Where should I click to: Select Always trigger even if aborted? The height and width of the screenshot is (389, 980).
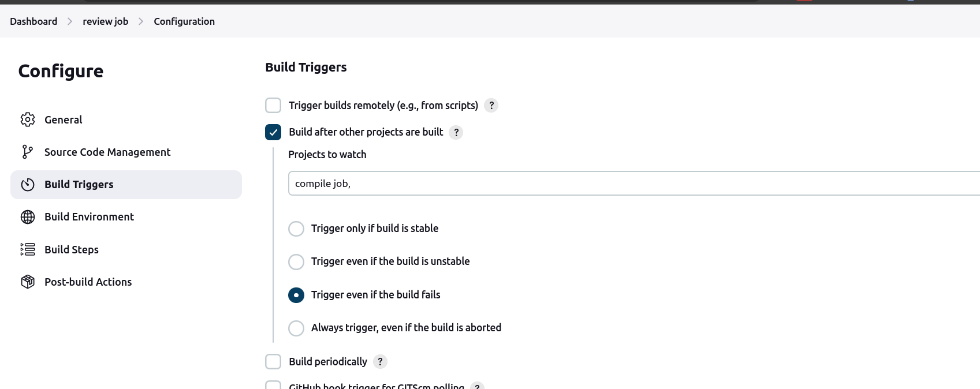click(296, 328)
